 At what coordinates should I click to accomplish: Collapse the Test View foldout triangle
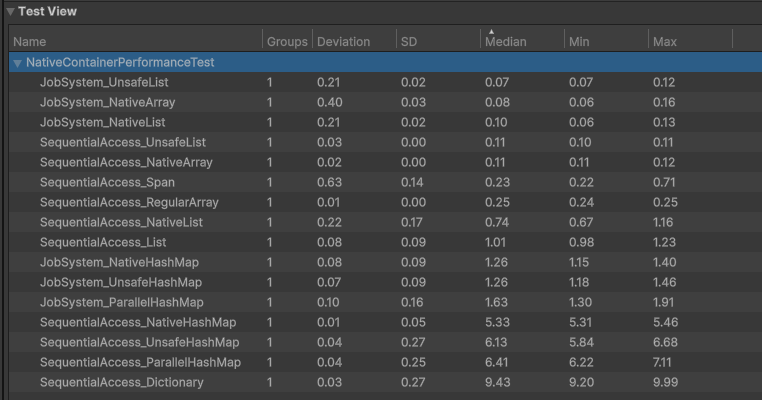point(10,12)
